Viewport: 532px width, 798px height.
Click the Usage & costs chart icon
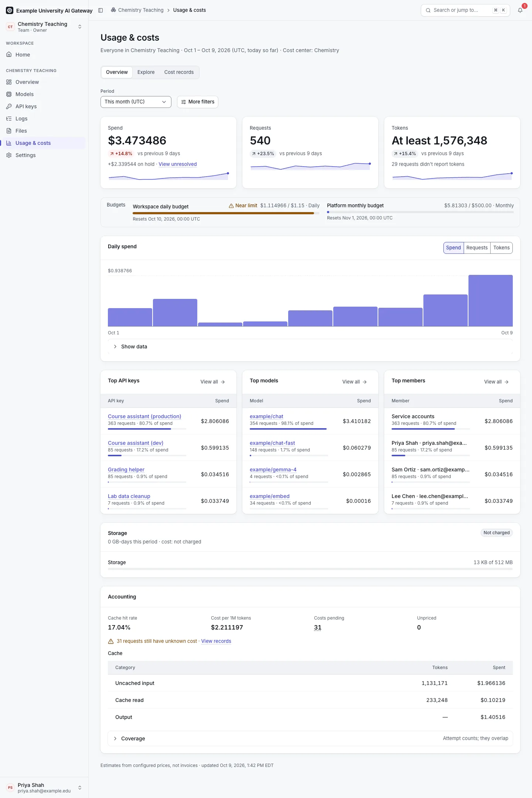click(x=9, y=143)
